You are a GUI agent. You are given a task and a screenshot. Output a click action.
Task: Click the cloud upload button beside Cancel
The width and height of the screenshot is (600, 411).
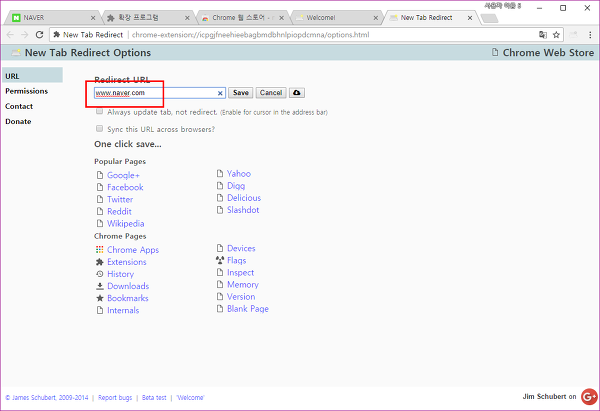(x=297, y=93)
